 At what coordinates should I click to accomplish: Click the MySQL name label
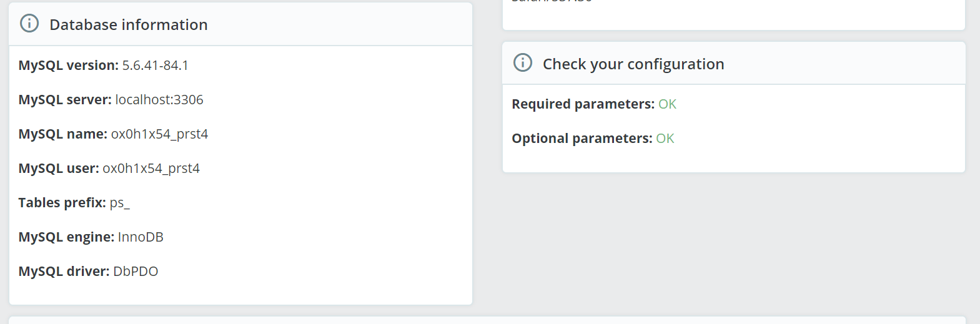pos(62,134)
